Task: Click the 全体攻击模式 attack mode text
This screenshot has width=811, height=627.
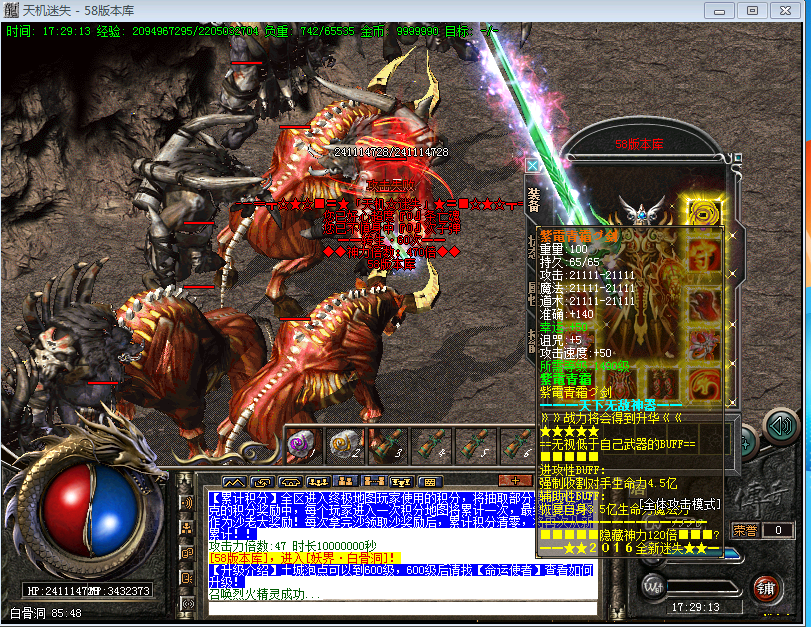Action: tap(680, 504)
